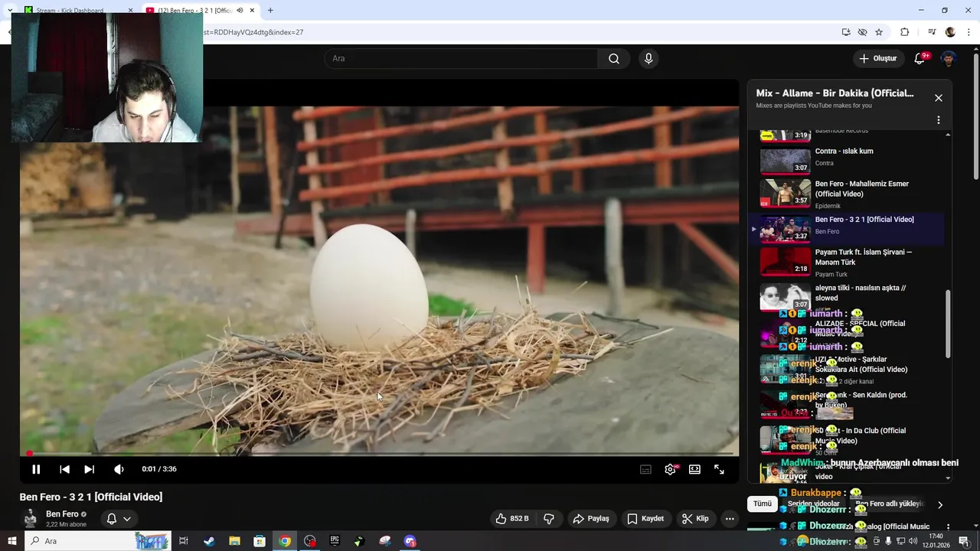Open Chrome media controls icon
Screen dimensions: 980x551
(932, 32)
